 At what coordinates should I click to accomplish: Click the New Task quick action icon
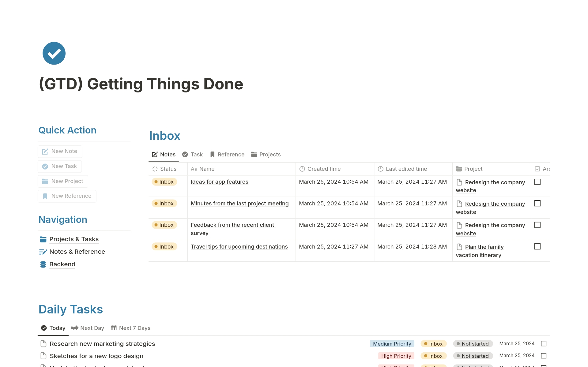point(45,166)
